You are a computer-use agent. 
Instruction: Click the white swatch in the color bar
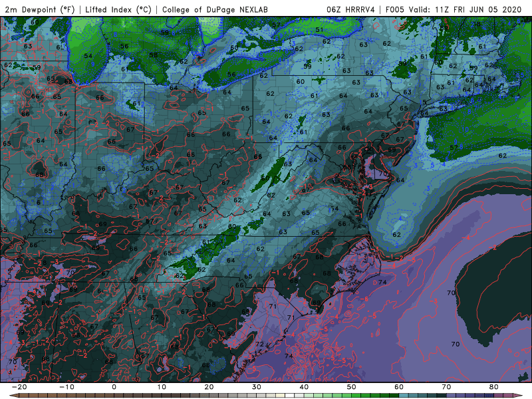point(290,396)
